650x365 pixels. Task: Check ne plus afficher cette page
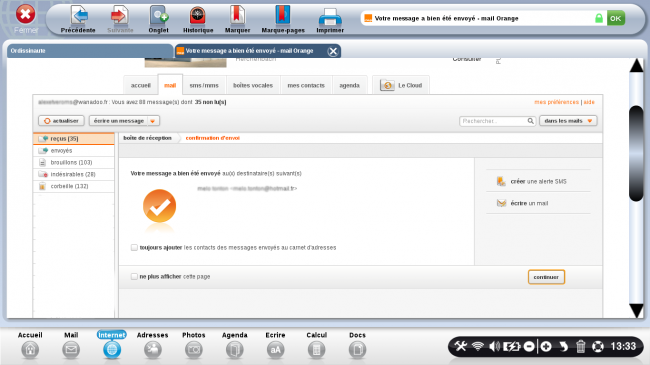[x=134, y=276]
